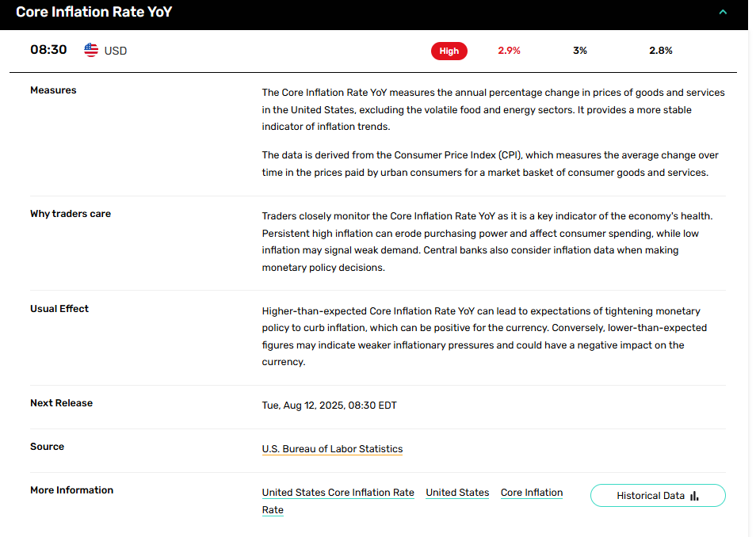Click the Next Release label
Image resolution: width=756 pixels, height=537 pixels.
point(61,403)
